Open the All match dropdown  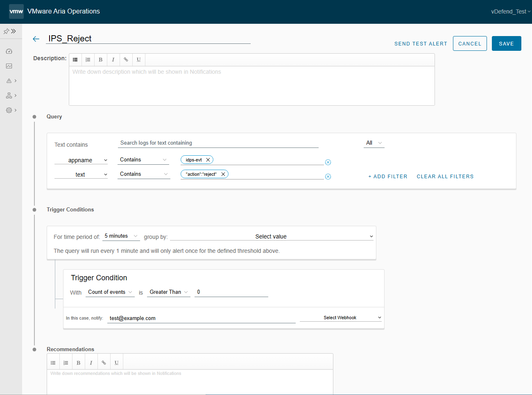pos(374,143)
